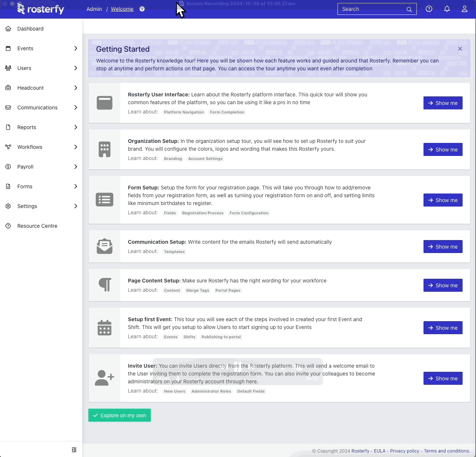Click the Dashboard home icon
This screenshot has width=476, height=457.
(x=8, y=29)
